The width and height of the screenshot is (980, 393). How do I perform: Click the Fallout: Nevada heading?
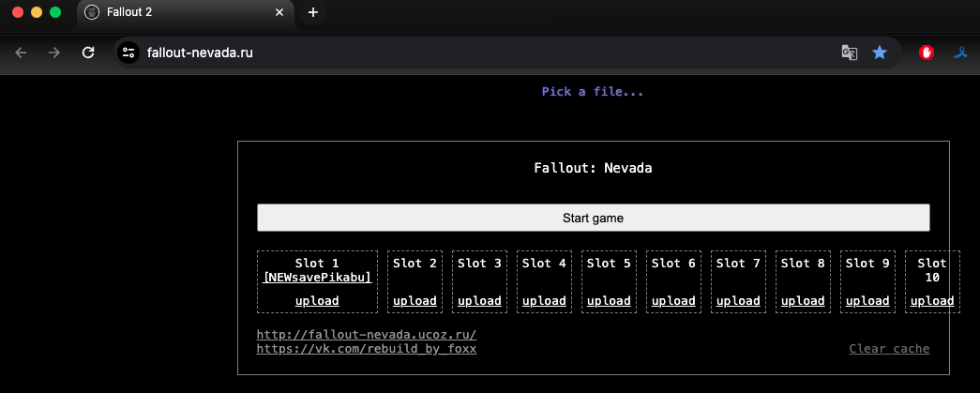[593, 168]
